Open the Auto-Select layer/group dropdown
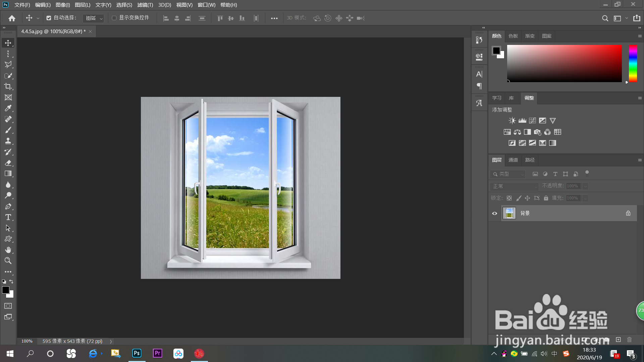This screenshot has height=362, width=644. tap(93, 18)
